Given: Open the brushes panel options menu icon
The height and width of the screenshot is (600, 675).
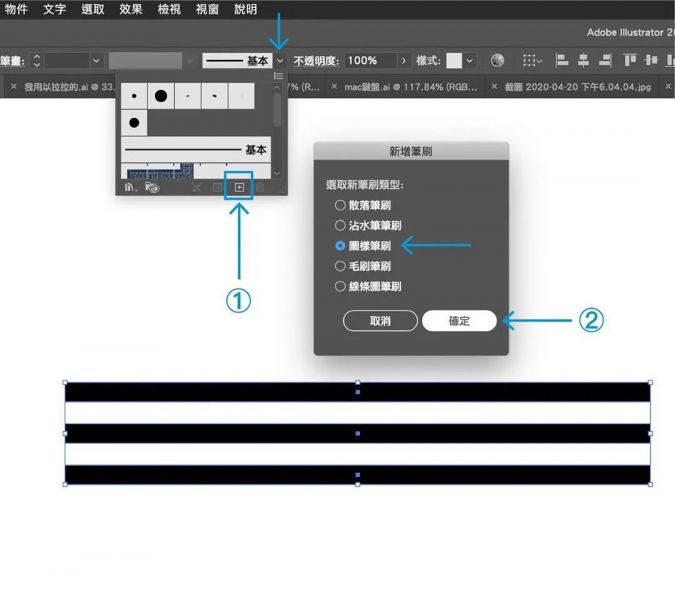Looking at the screenshot, I should [x=279, y=76].
